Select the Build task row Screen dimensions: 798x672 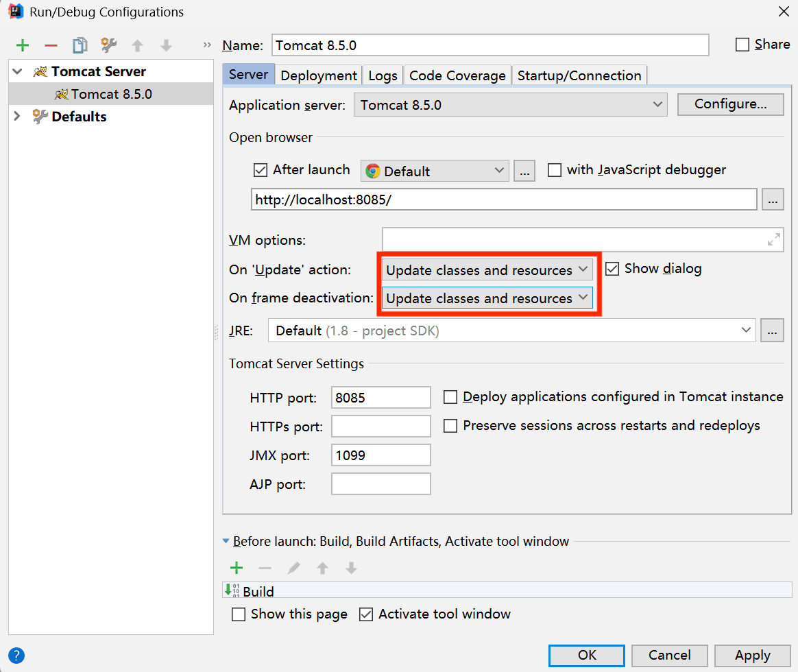tap(507, 590)
